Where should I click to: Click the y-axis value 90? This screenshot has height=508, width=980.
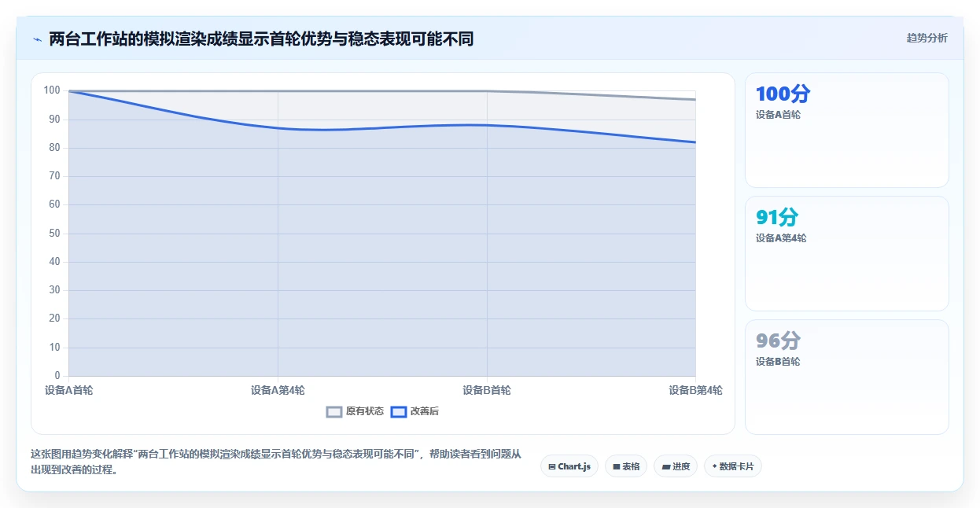54,120
